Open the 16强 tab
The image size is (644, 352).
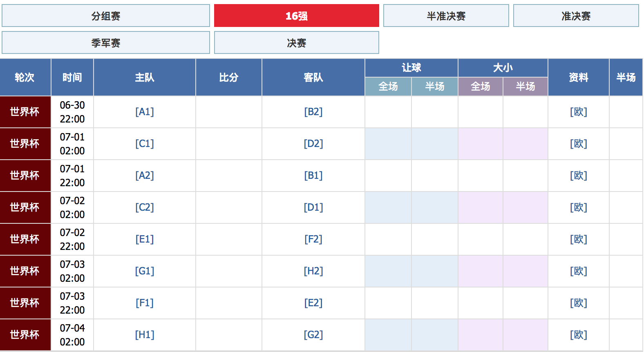coord(296,16)
